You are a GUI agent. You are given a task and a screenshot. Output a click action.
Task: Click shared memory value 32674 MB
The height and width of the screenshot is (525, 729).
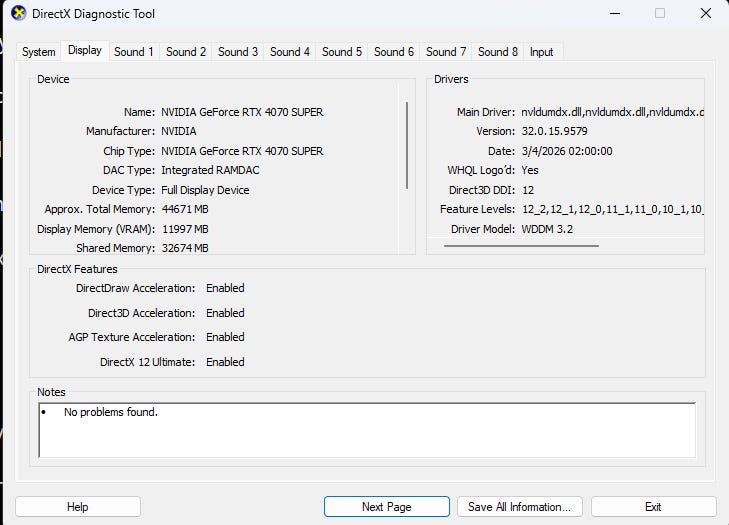click(x=185, y=248)
